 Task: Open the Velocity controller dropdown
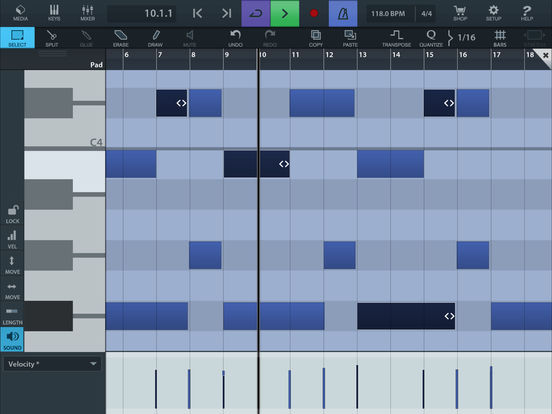coord(52,364)
